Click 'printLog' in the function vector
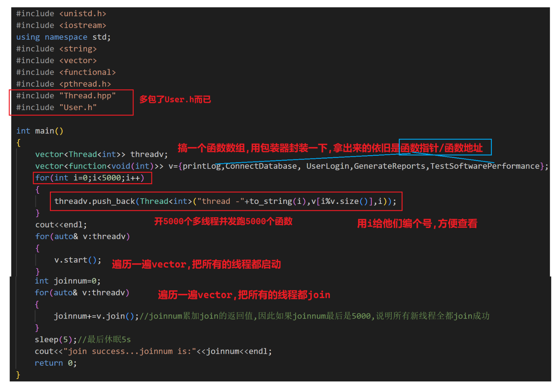The width and height of the screenshot is (559, 392). [202, 166]
